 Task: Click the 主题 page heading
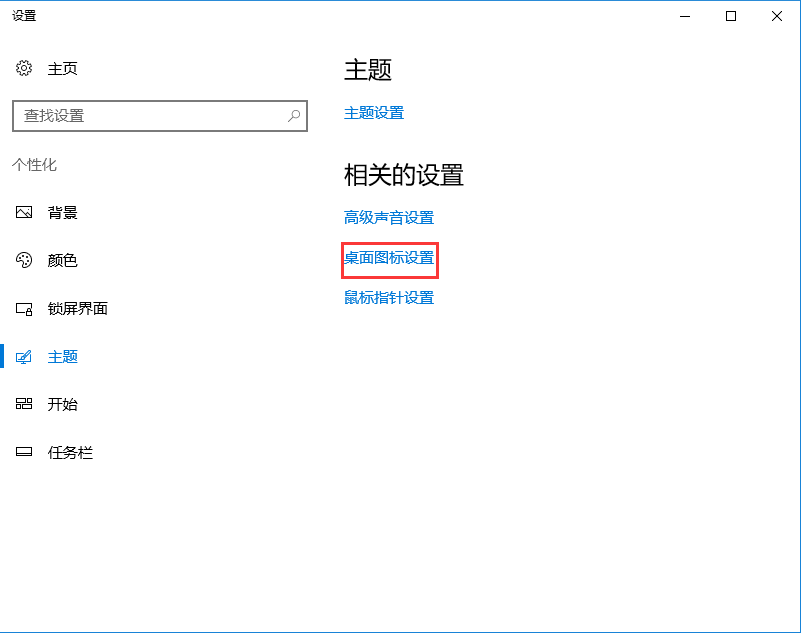(x=368, y=70)
